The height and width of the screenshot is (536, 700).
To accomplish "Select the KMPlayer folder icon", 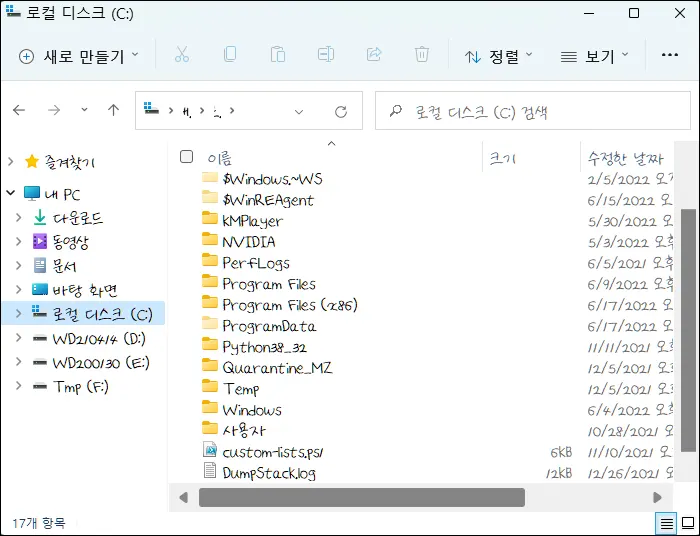I will [209, 219].
